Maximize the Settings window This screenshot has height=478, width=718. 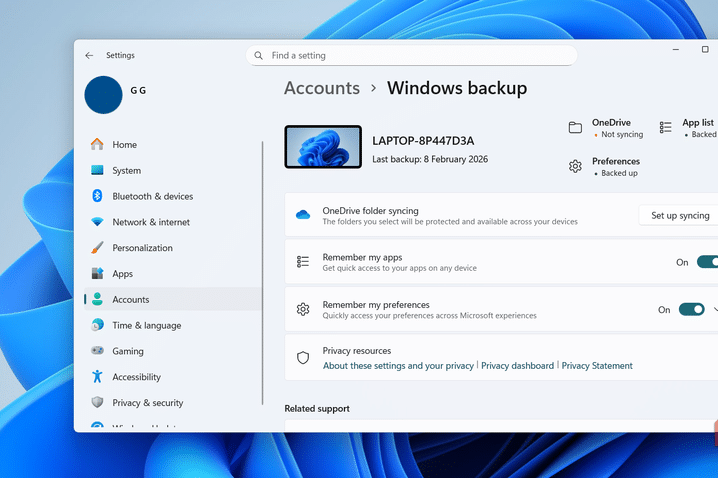705,49
